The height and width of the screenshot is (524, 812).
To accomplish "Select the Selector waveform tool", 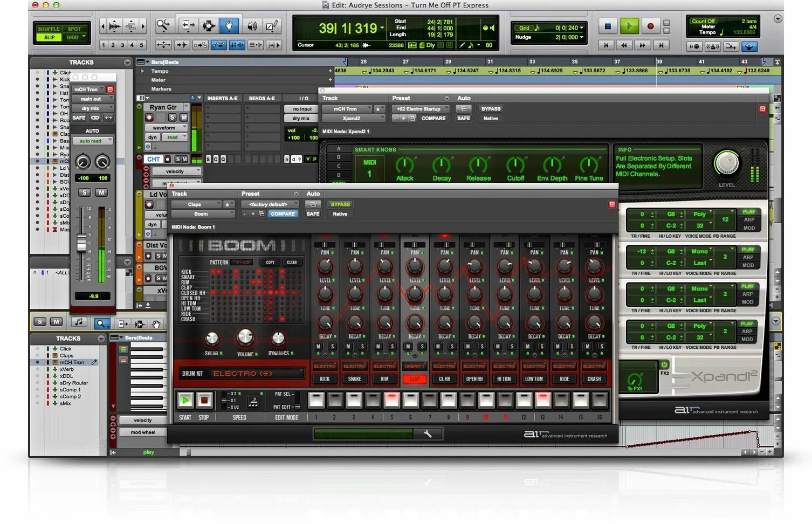I will (209, 25).
